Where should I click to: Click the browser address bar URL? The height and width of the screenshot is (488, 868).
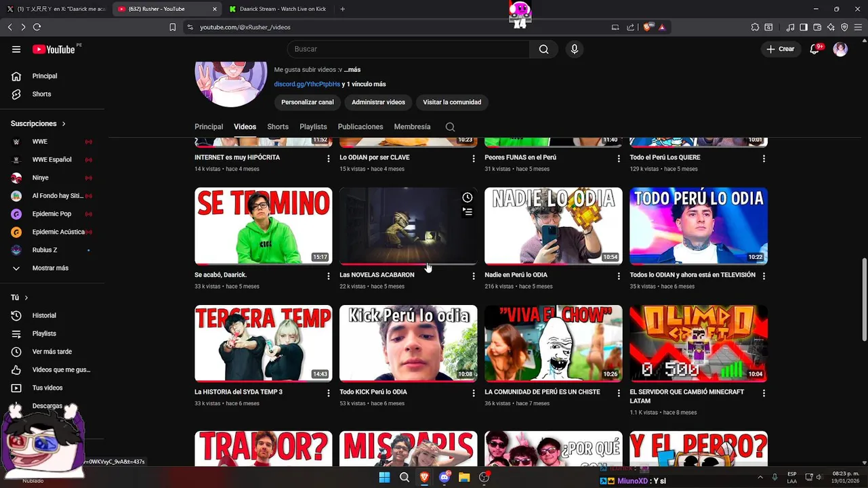(245, 27)
